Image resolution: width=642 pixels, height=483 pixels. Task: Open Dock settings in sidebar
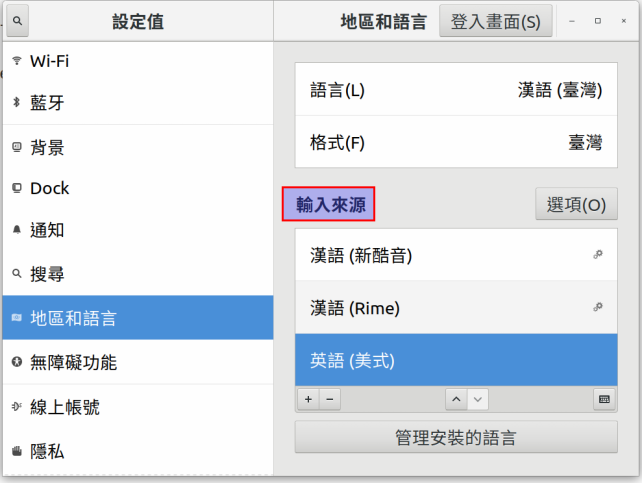point(138,188)
